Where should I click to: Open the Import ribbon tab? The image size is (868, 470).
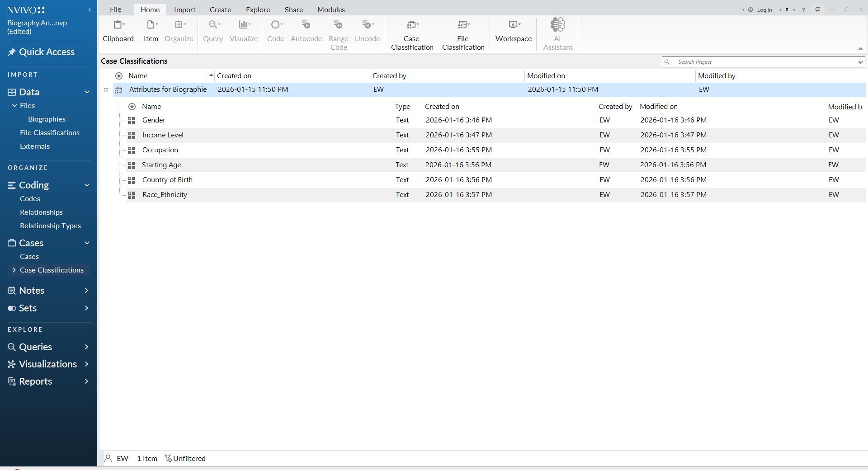(x=184, y=9)
